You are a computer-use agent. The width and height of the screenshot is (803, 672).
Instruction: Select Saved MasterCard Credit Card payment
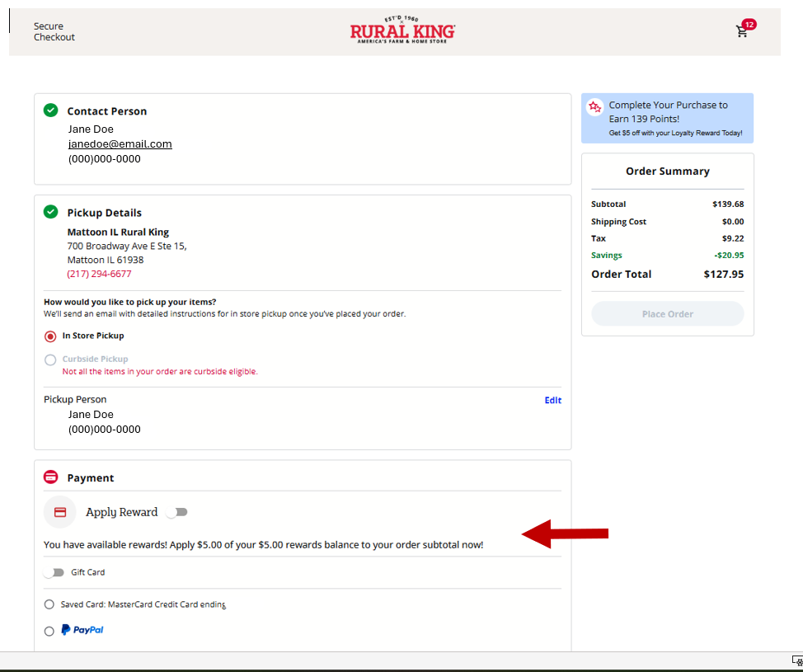click(x=49, y=604)
